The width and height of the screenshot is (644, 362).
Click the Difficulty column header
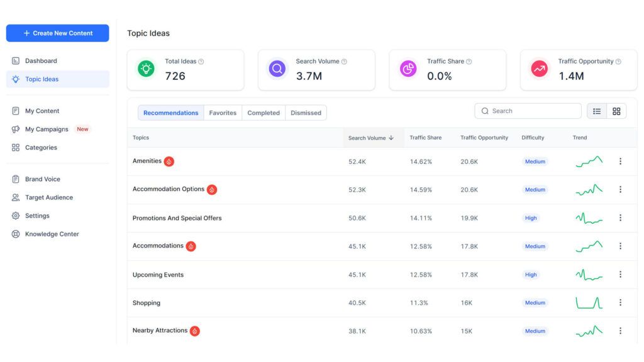pyautogui.click(x=533, y=138)
